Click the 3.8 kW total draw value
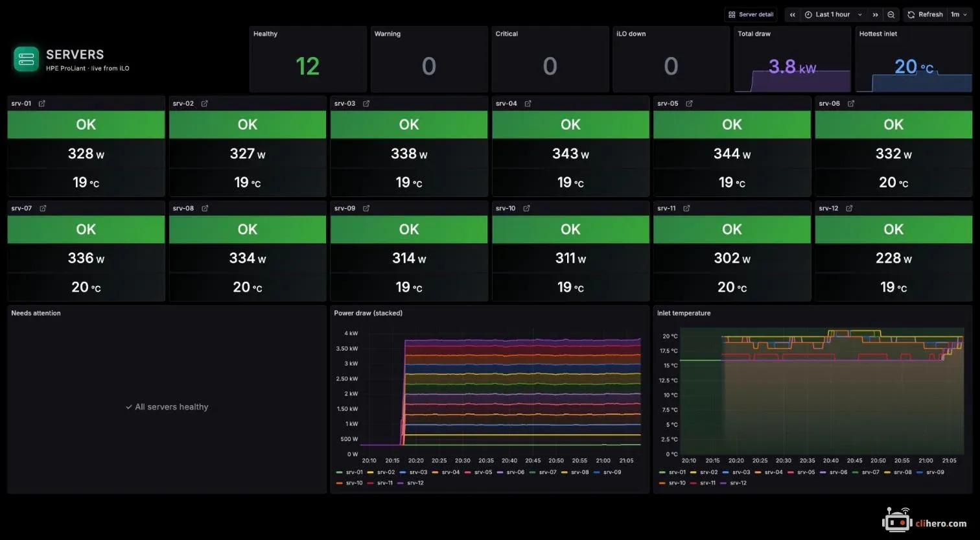980x540 pixels. point(792,66)
